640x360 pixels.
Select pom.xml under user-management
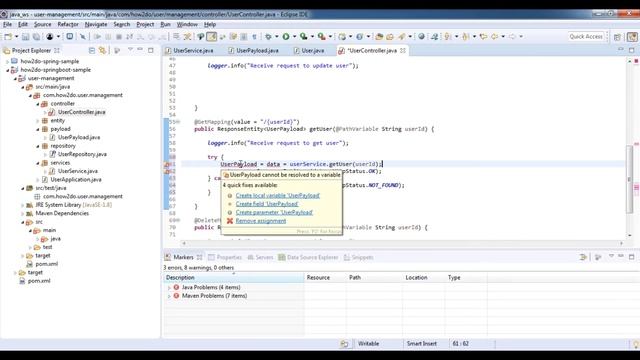pos(47,264)
